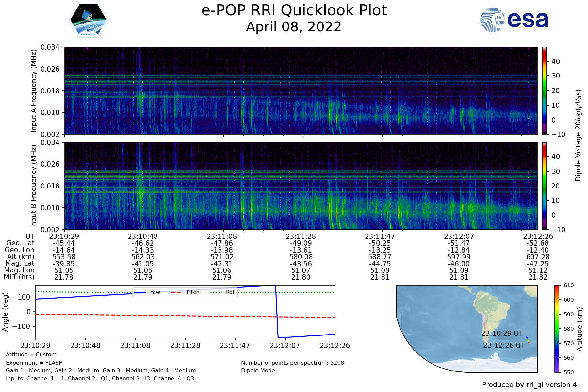The height and width of the screenshot is (392, 588).
Task: Click the "Experiment = FLASH" text
Action: tap(34, 363)
